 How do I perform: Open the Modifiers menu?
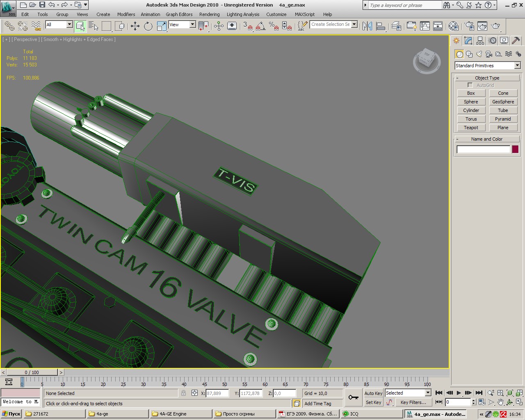coord(126,14)
